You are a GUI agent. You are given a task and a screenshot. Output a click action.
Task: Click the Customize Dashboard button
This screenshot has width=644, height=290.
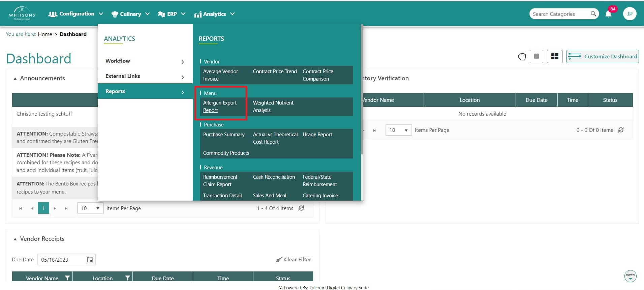603,57
